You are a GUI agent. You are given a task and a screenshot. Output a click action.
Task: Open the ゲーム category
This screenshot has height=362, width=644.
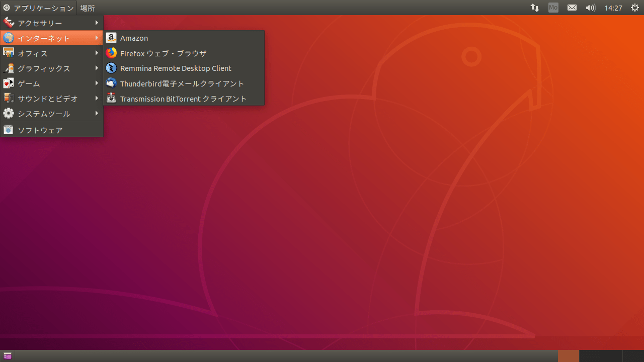click(52, 83)
